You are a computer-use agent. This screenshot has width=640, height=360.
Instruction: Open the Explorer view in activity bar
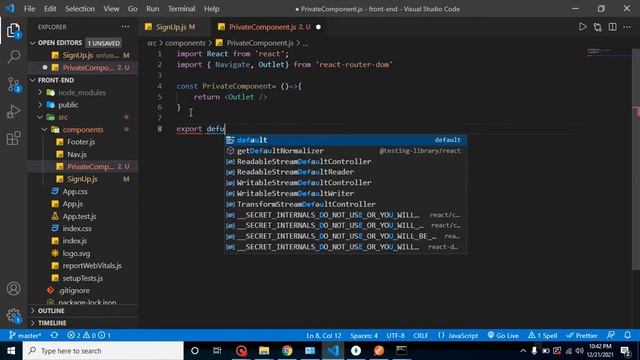(x=13, y=31)
